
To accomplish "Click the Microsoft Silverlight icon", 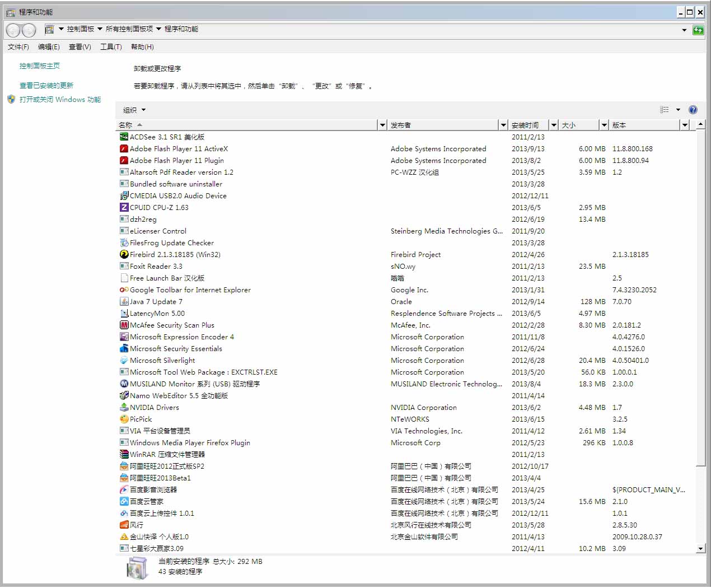I will tap(124, 360).
